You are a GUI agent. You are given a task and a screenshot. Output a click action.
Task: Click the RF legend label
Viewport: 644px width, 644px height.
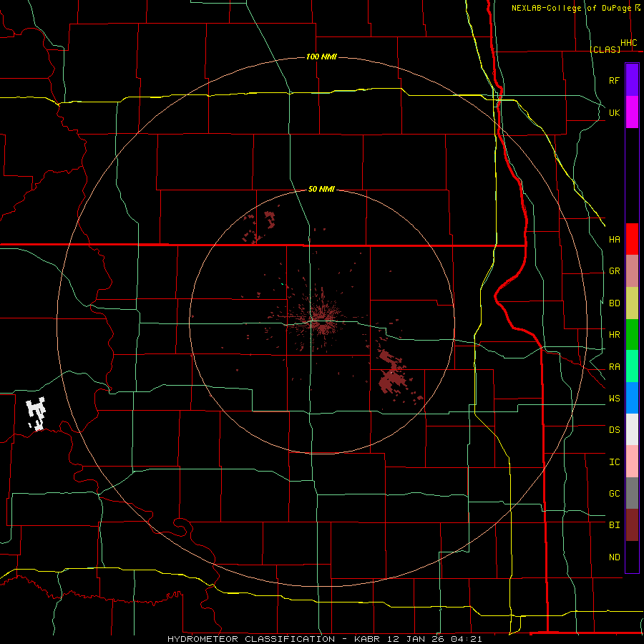coord(614,80)
